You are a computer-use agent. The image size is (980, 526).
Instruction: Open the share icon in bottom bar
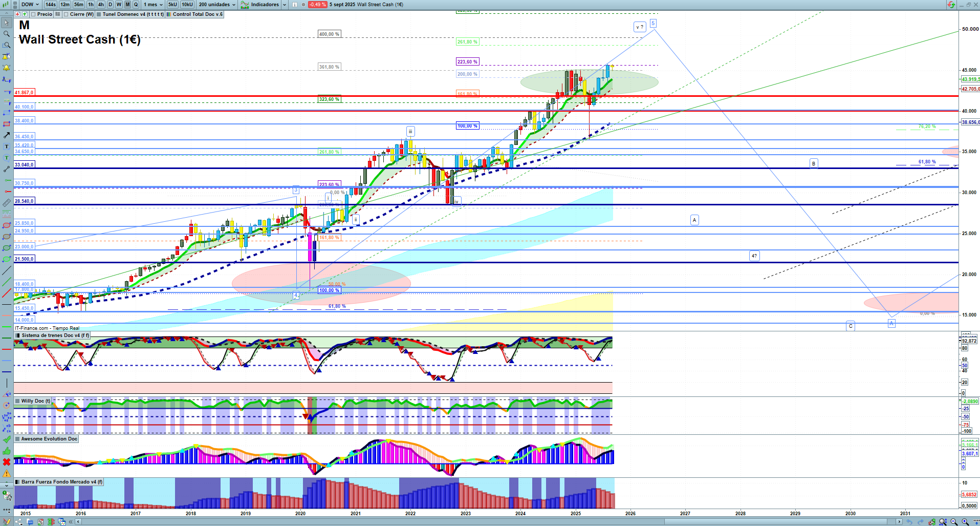18,522
